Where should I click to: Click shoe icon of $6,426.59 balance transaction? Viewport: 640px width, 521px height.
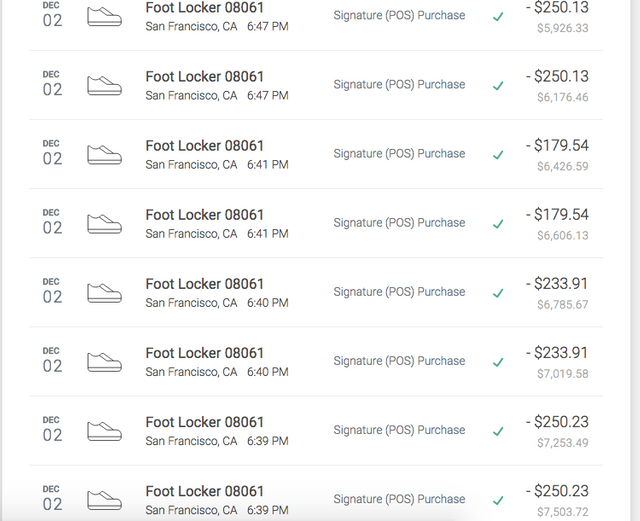pos(104,155)
